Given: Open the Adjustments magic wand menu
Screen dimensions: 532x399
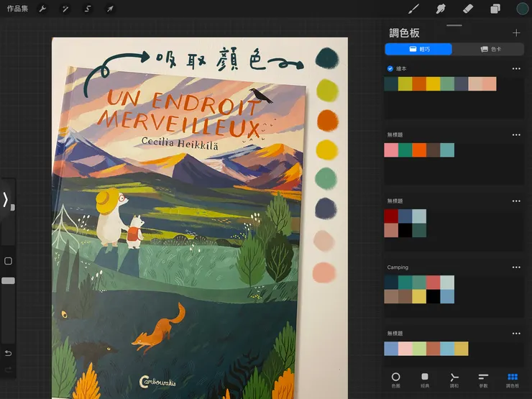Looking at the screenshot, I should tap(65, 9).
